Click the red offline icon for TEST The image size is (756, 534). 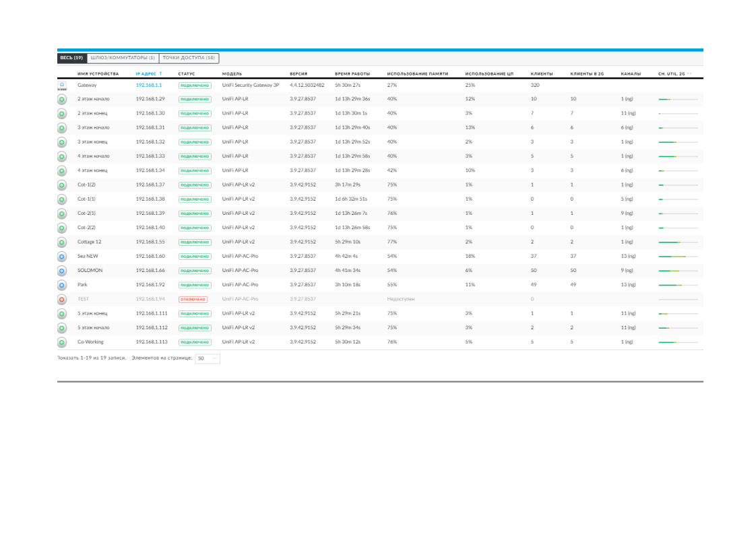coord(61,299)
